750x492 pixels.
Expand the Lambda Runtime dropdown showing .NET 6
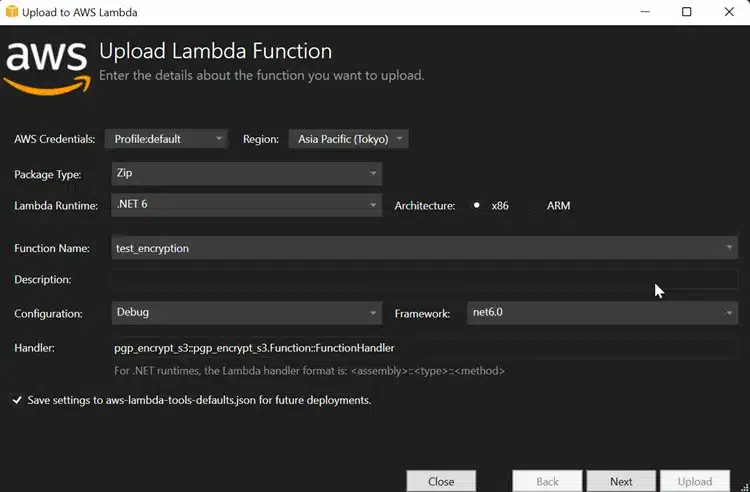coord(246,205)
